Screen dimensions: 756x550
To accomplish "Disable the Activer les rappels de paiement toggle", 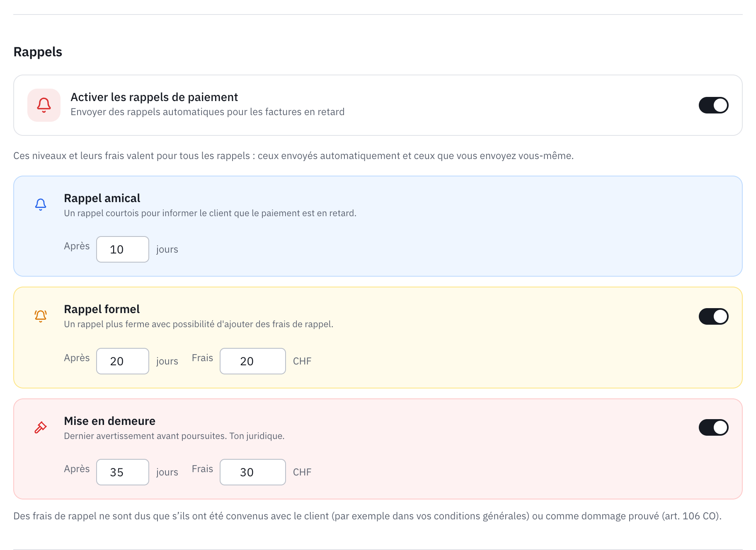I will click(x=714, y=105).
